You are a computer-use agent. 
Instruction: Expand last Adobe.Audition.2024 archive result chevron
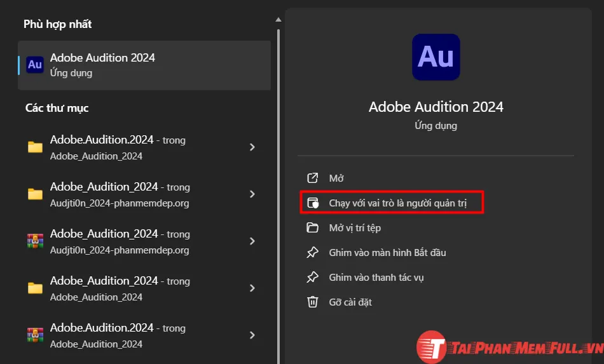point(252,335)
